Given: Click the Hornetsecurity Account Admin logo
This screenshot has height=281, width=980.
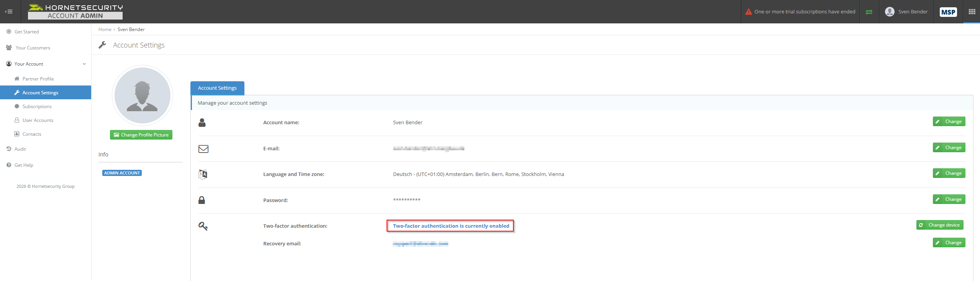Looking at the screenshot, I should click(75, 12).
